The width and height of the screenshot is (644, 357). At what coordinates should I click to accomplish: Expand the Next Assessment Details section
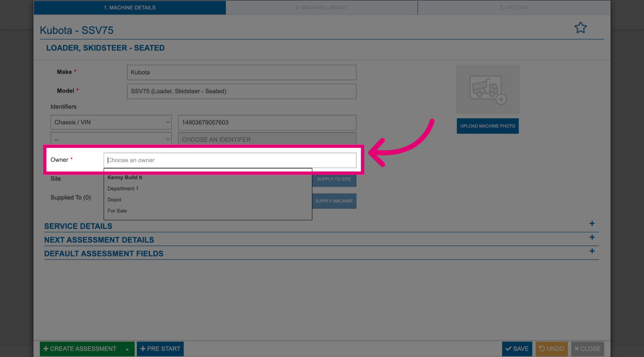click(592, 237)
